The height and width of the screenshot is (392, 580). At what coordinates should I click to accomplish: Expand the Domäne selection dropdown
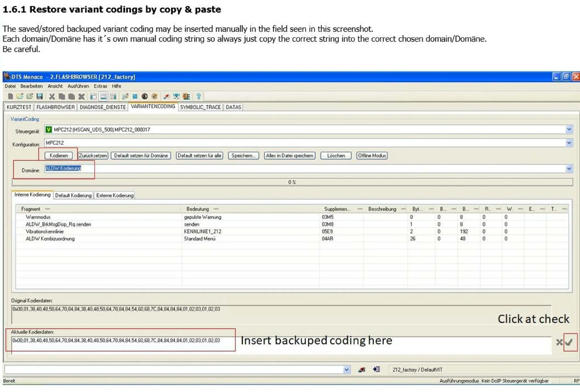[569, 169]
